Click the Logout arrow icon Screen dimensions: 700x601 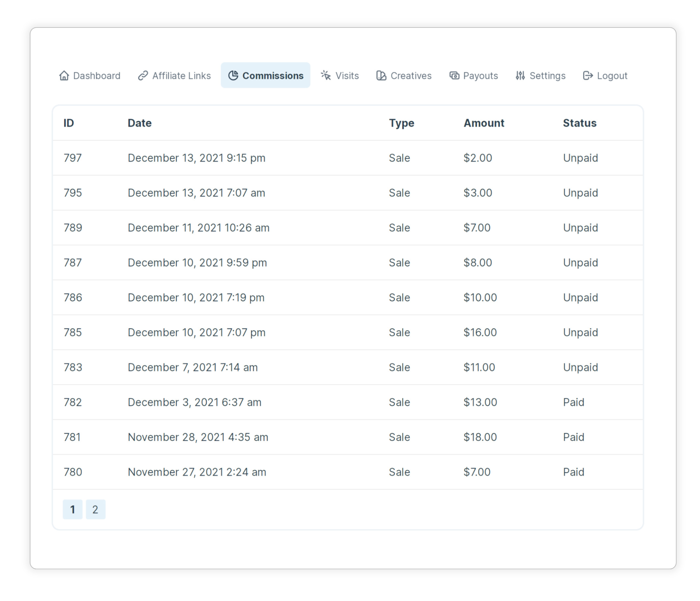click(588, 75)
